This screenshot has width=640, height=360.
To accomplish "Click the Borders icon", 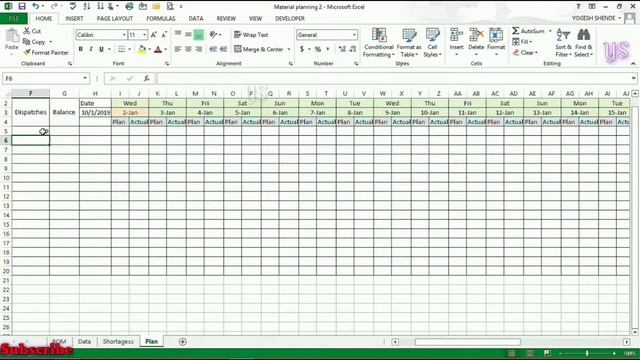I will coord(121,49).
